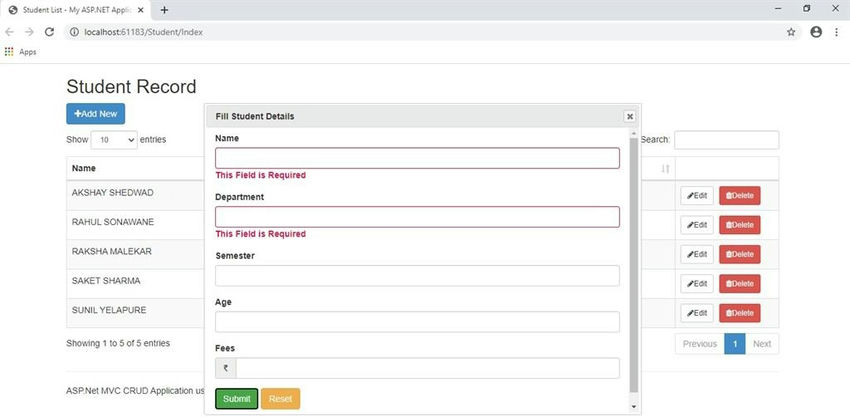Image resolution: width=850 pixels, height=417 pixels.
Task: Close the Fill Student Details dialog
Action: [x=630, y=116]
